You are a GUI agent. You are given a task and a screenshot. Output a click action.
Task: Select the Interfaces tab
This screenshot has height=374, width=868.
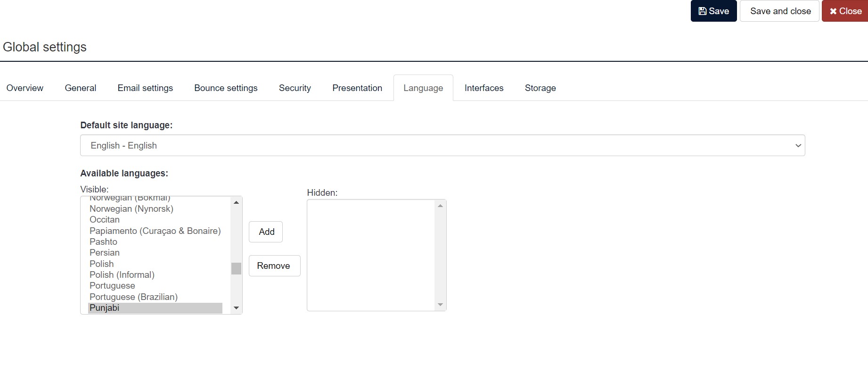(484, 88)
